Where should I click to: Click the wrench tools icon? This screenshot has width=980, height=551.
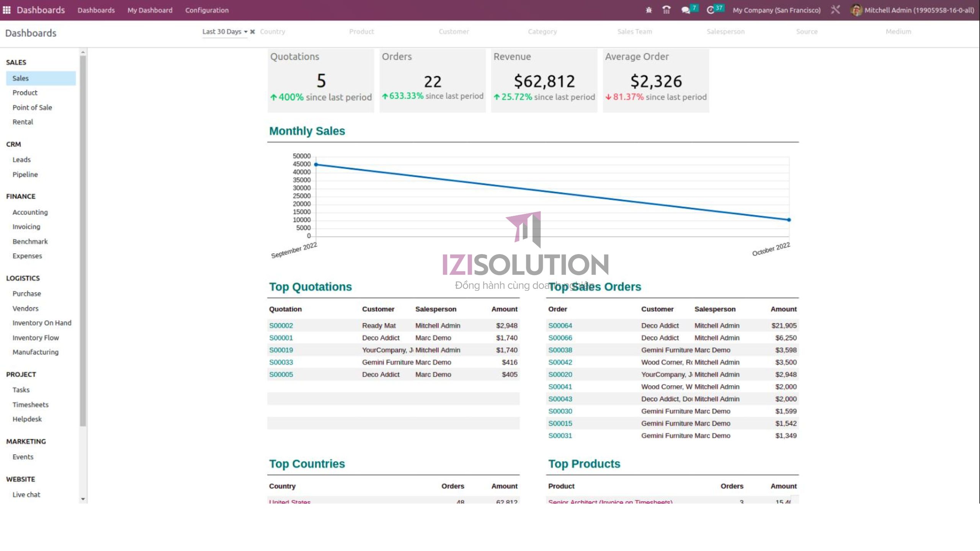pos(835,10)
